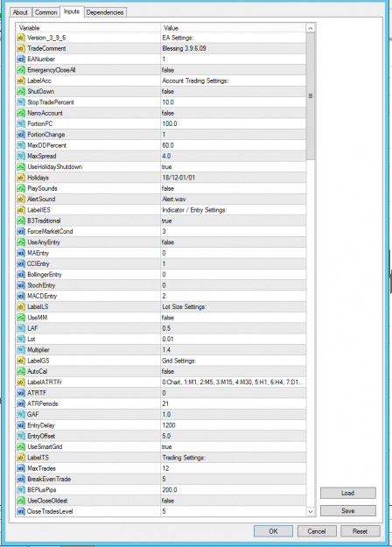The image size is (392, 547).
Task: Click the Reset button
Action: click(360, 531)
